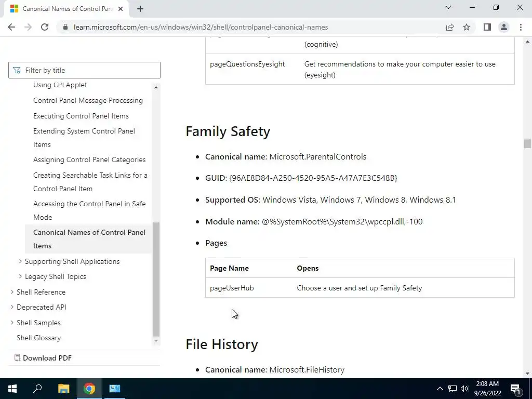Open the Control Panel taskbar app
Image resolution: width=532 pixels, height=399 pixels.
tap(115, 389)
